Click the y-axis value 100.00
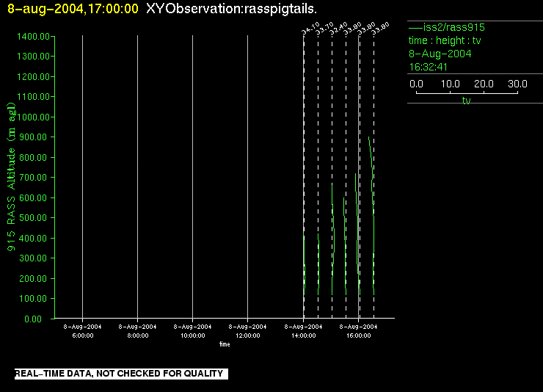Image resolution: width=543 pixels, height=392 pixels. [x=33, y=298]
